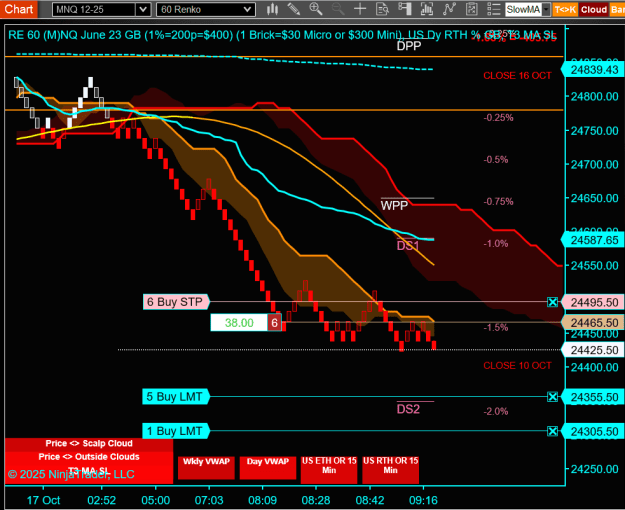
Task: Click the 24839.43 price marker
Action: (x=593, y=70)
